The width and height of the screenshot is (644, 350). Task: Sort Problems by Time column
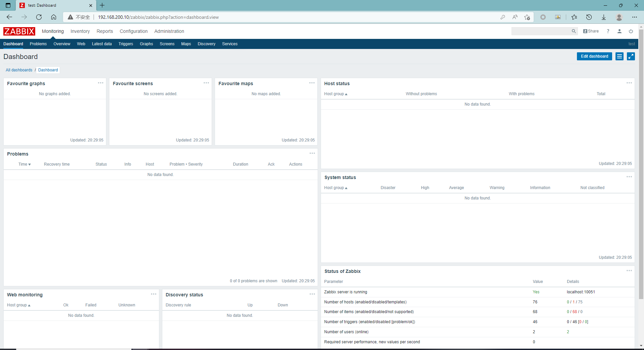(24, 164)
